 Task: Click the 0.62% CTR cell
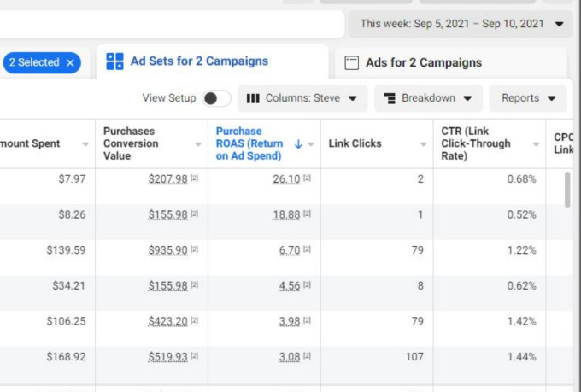tap(521, 286)
